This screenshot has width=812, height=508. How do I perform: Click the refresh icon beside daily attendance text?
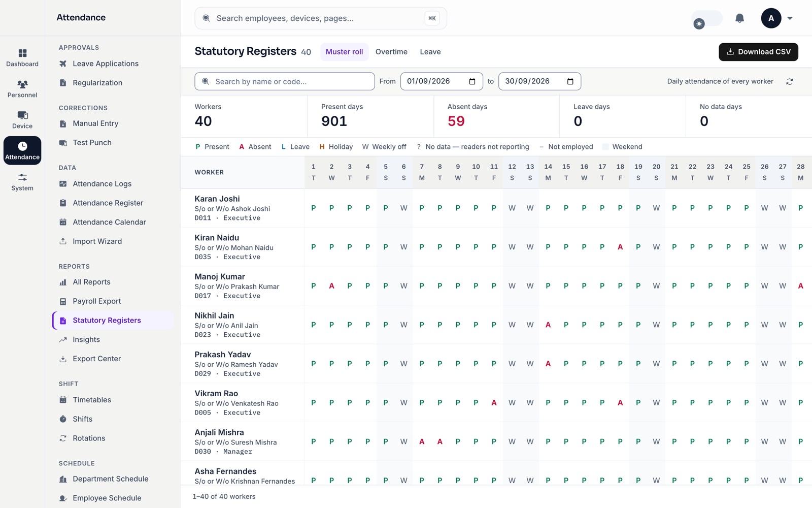789,81
